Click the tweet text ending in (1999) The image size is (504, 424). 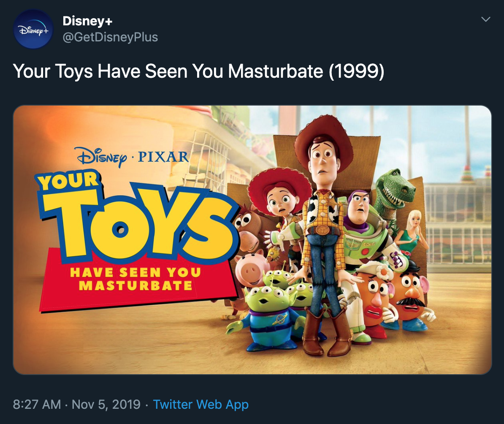[198, 71]
